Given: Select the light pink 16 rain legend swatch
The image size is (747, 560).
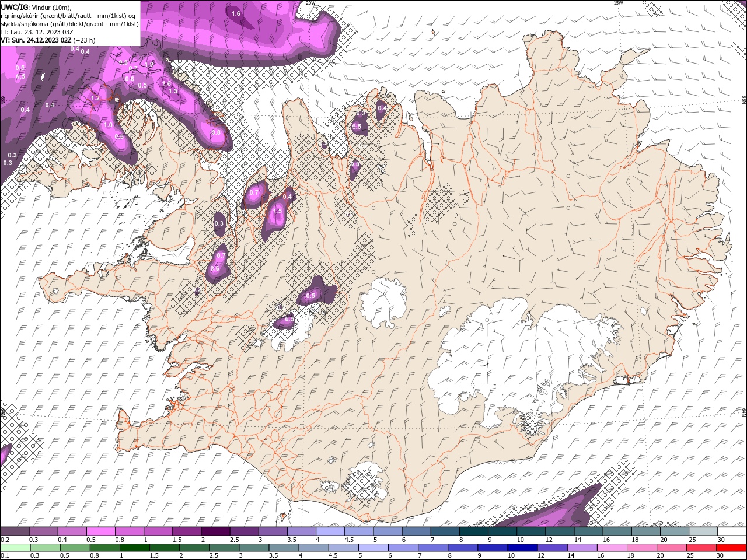Looking at the screenshot, I should (x=612, y=548).
